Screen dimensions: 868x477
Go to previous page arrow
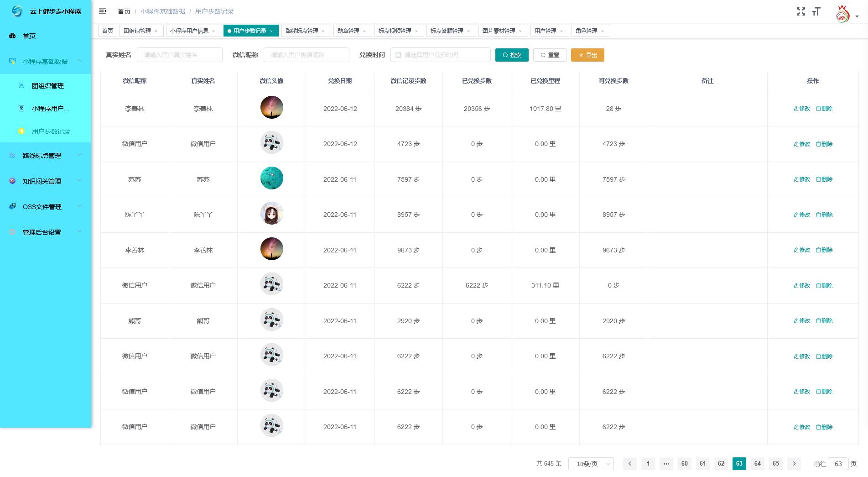point(629,463)
